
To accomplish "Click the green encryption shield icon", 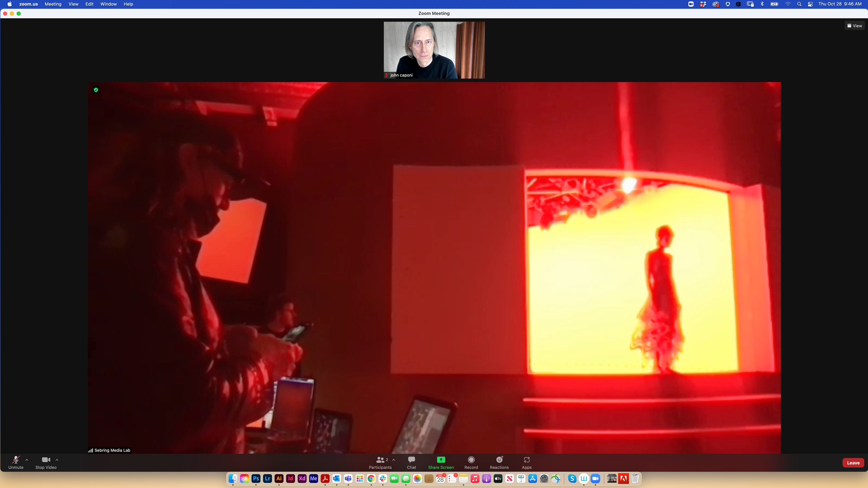I will 96,90.
